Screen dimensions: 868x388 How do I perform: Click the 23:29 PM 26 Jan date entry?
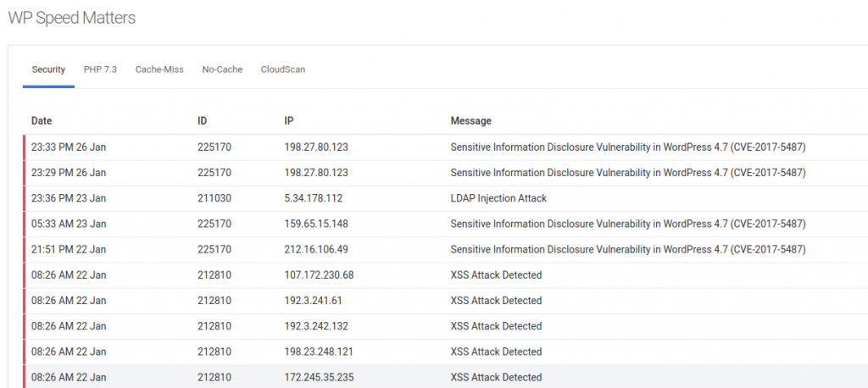(69, 173)
